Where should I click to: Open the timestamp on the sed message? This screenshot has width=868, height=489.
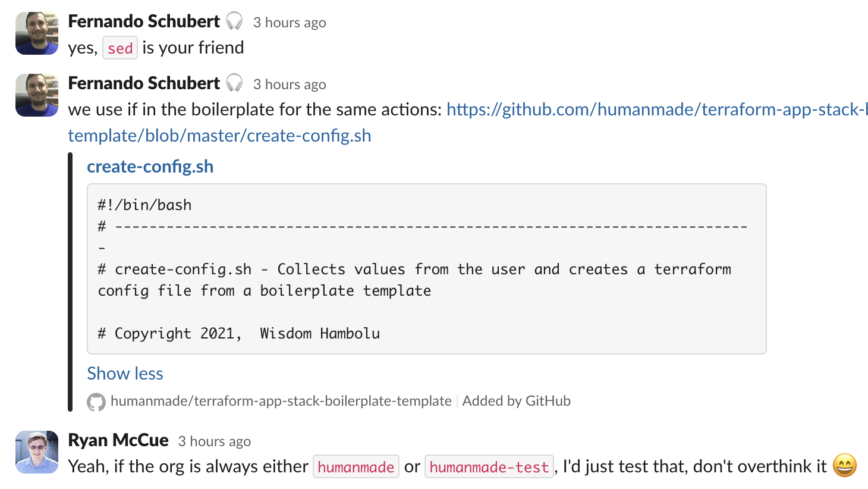290,23
